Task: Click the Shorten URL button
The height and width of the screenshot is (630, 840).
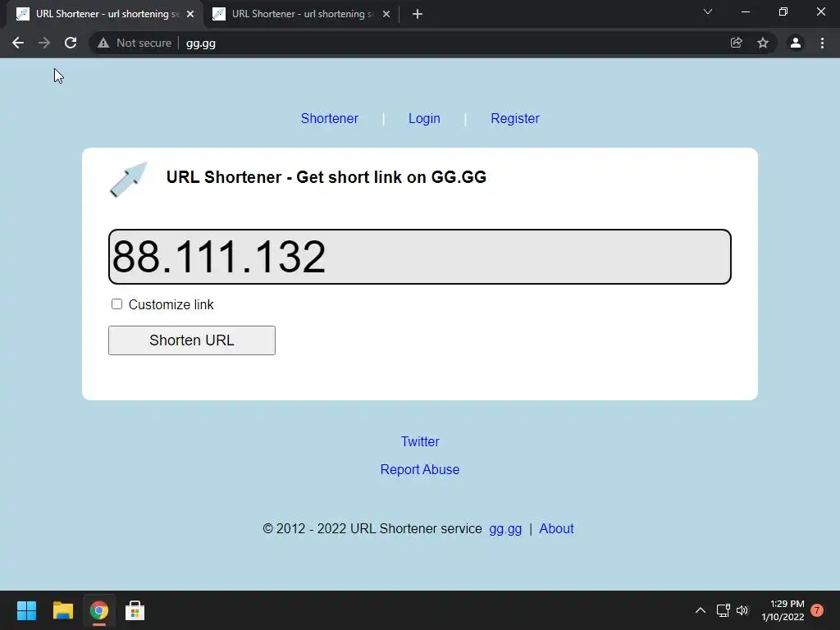Action: point(192,340)
